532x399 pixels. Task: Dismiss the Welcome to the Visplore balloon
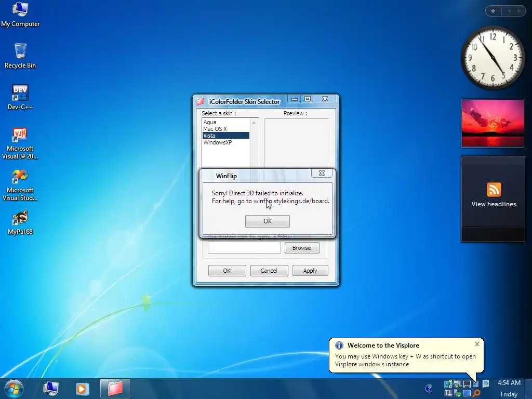tap(477, 344)
